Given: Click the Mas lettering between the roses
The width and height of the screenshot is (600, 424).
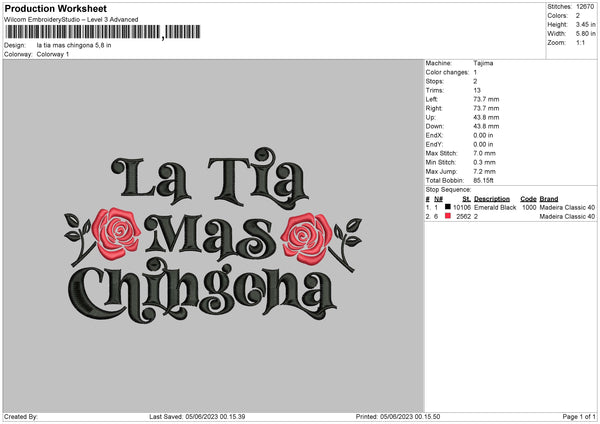Looking at the screenshot, I should [210, 237].
